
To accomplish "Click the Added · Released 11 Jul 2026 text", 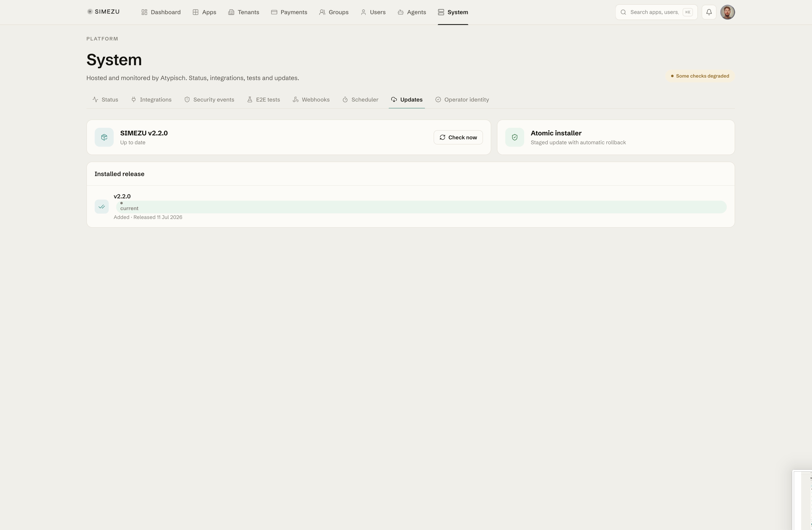I will (x=148, y=217).
